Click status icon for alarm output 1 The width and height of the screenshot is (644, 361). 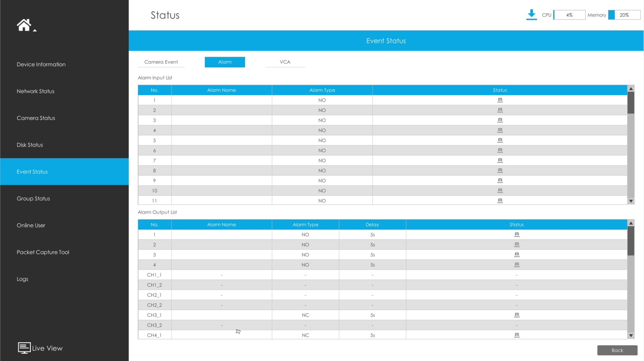point(517,235)
